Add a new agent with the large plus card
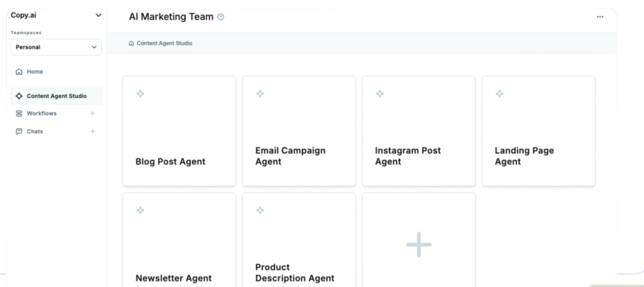 pyautogui.click(x=418, y=244)
